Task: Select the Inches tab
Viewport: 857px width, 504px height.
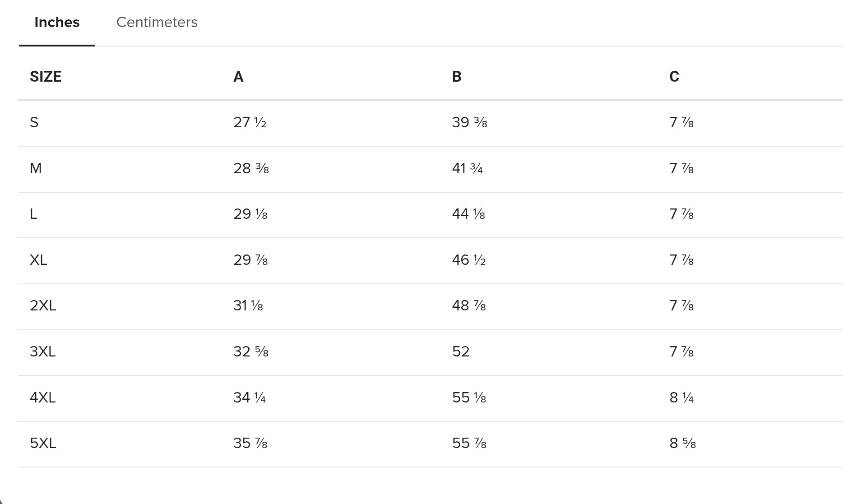Action: pyautogui.click(x=57, y=22)
